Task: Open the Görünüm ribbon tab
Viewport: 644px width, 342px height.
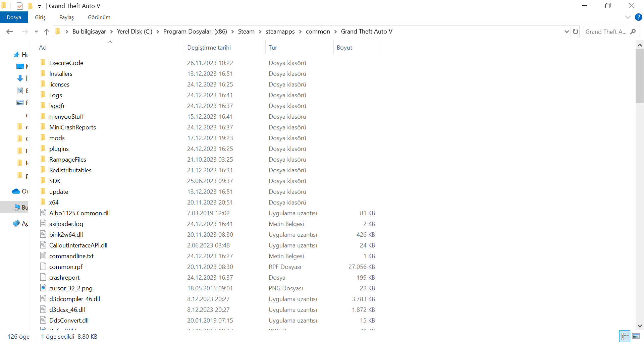Action: (x=99, y=17)
